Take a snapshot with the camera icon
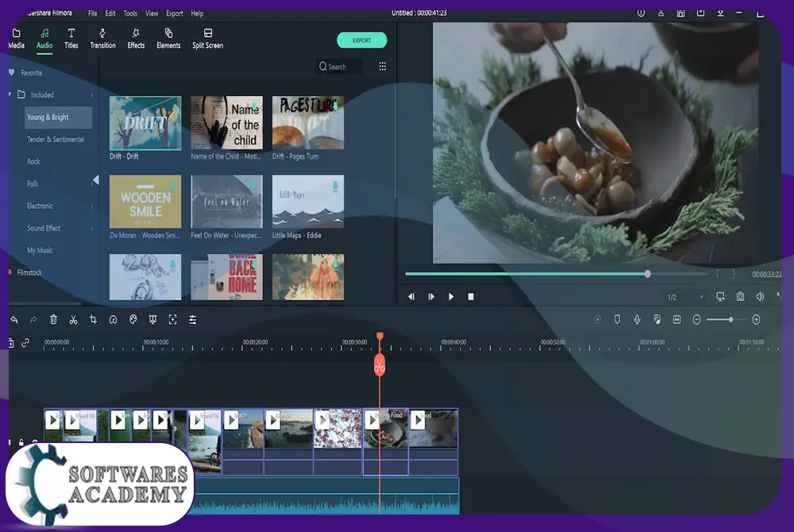Screen dimensions: 794x532 click(x=740, y=297)
